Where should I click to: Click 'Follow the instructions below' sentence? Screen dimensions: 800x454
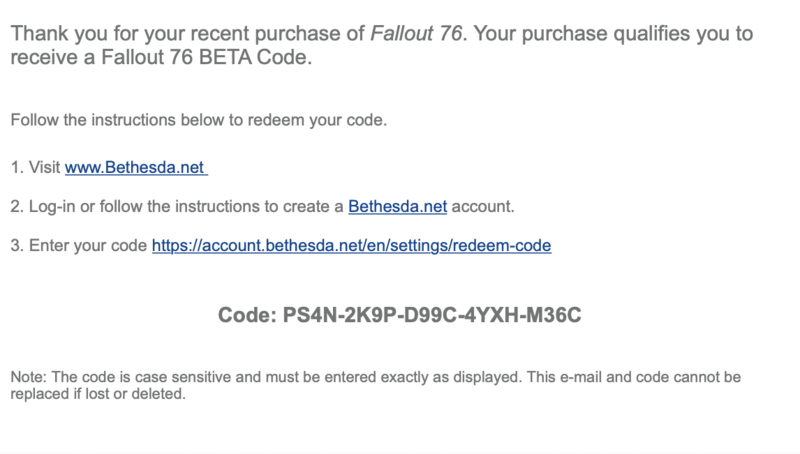coord(198,120)
